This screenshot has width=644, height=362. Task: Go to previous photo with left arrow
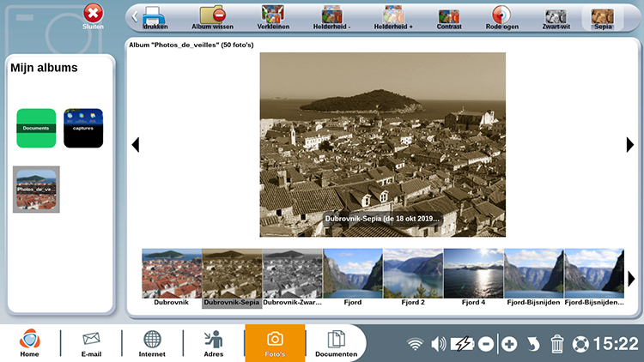click(x=136, y=144)
